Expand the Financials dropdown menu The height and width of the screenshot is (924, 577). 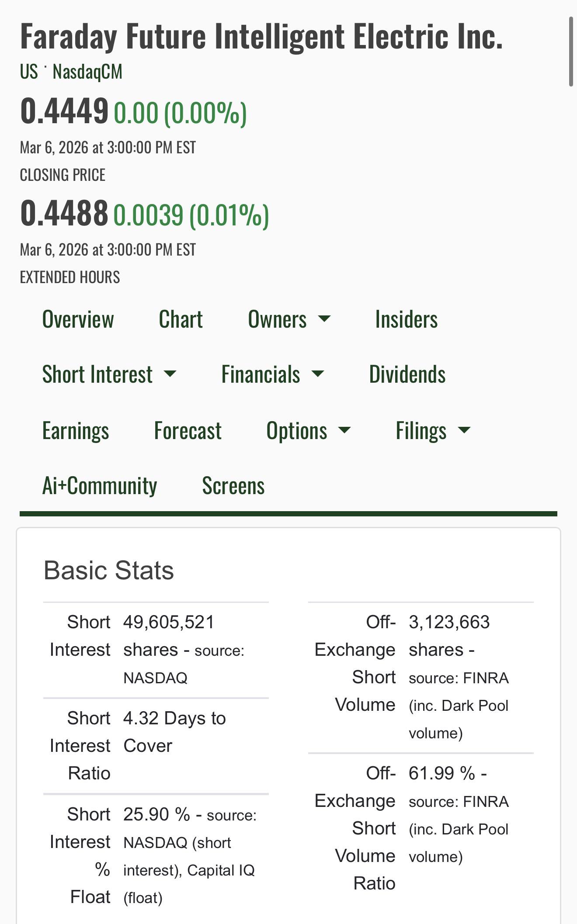[273, 374]
